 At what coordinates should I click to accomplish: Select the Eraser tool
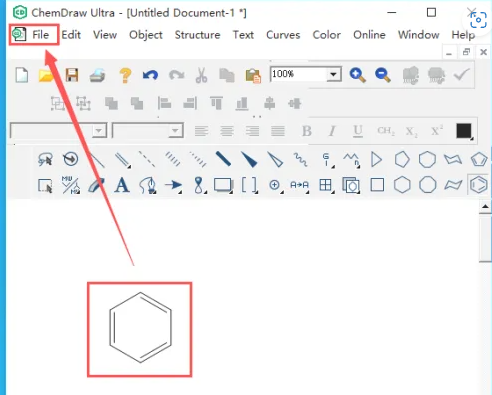(96, 185)
